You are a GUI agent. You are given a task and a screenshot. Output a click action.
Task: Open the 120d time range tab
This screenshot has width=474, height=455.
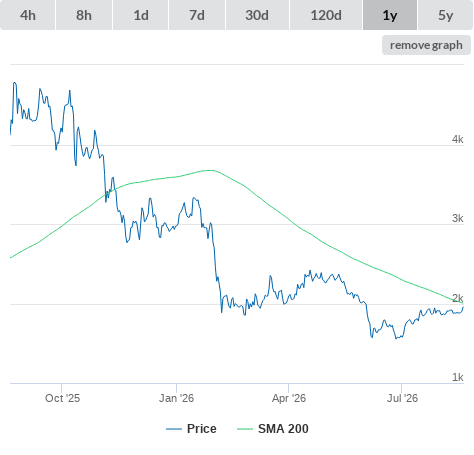click(x=326, y=15)
